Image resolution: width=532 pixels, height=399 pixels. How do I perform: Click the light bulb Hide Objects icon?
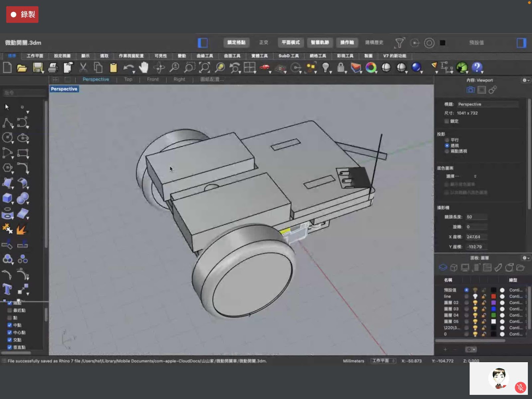[326, 68]
